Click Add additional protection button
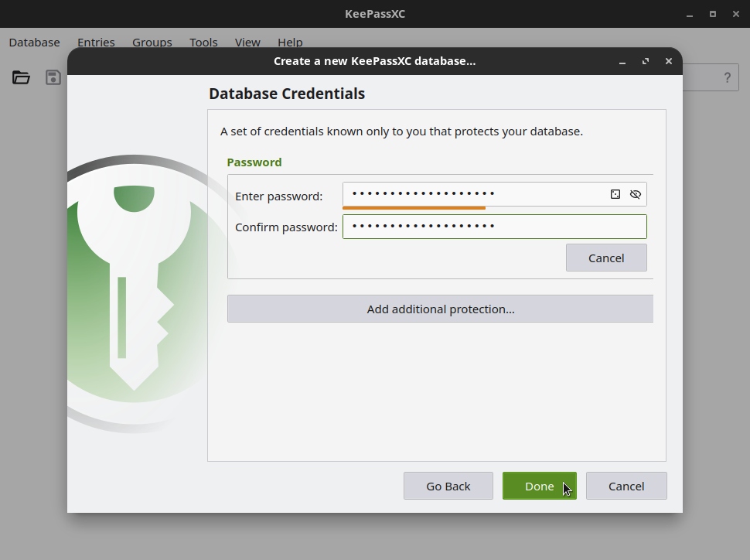This screenshot has height=560, width=750. (441, 309)
